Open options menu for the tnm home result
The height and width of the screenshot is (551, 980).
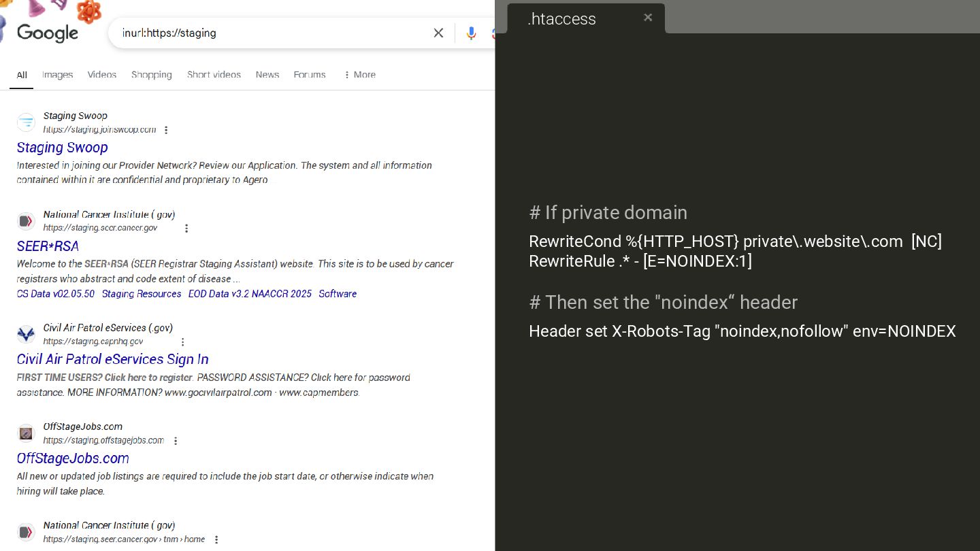click(216, 539)
